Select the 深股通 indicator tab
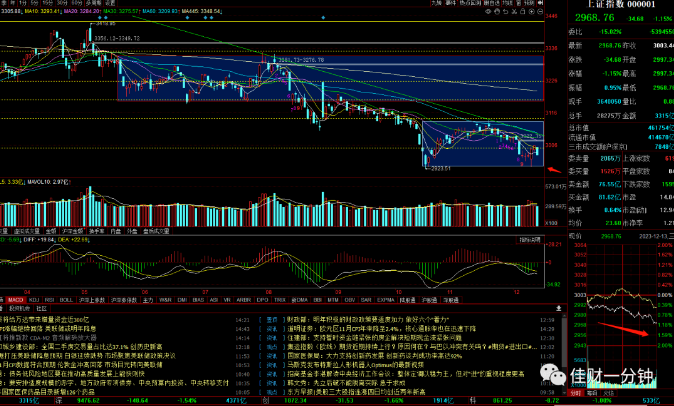 450,300
